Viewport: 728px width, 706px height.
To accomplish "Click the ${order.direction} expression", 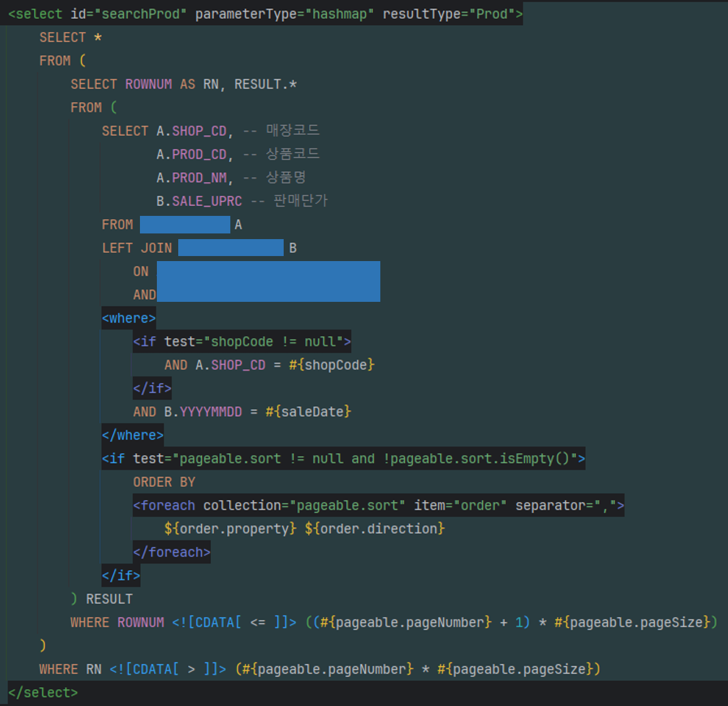I will click(x=375, y=529).
